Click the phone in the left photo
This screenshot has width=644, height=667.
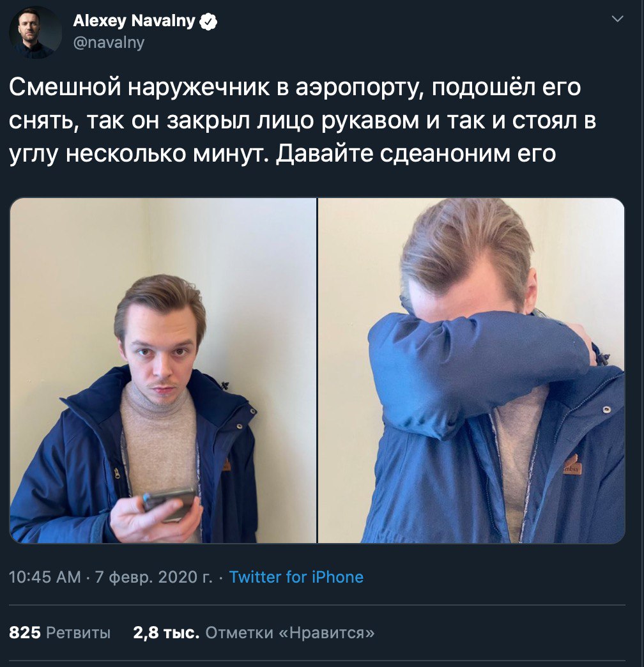(169, 505)
